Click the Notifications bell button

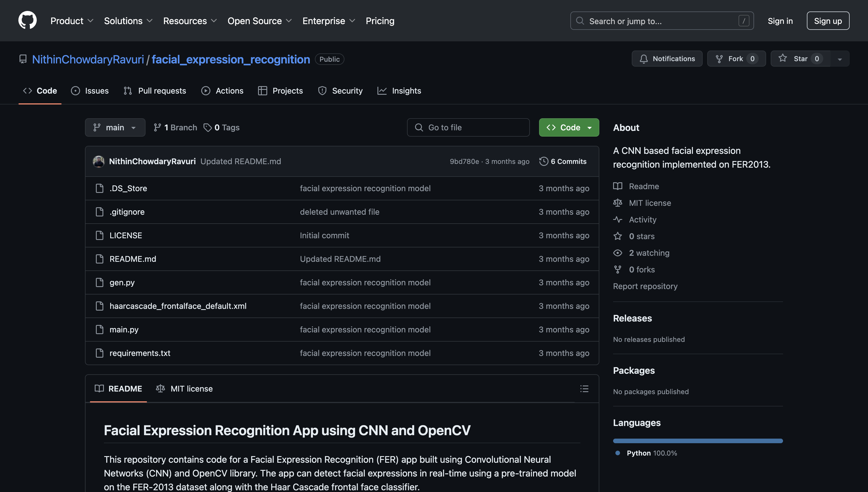pos(666,59)
